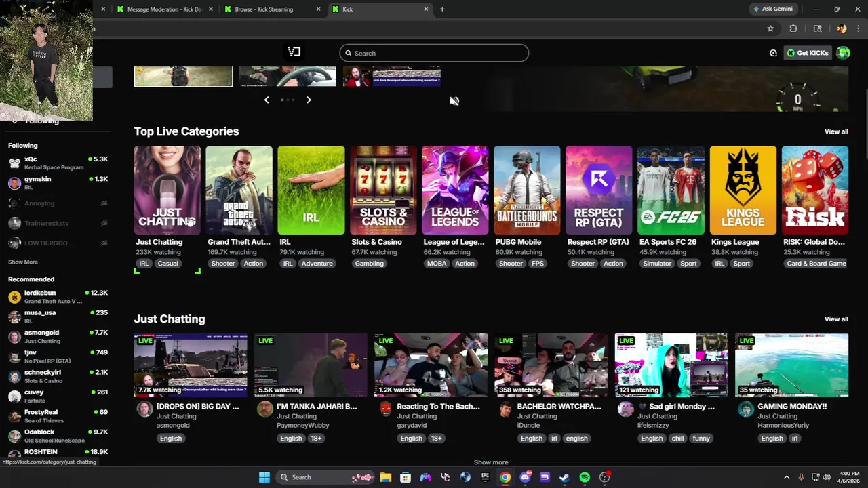View all Just Chatting streams
Image resolution: width=868 pixels, height=488 pixels.
[x=836, y=319]
